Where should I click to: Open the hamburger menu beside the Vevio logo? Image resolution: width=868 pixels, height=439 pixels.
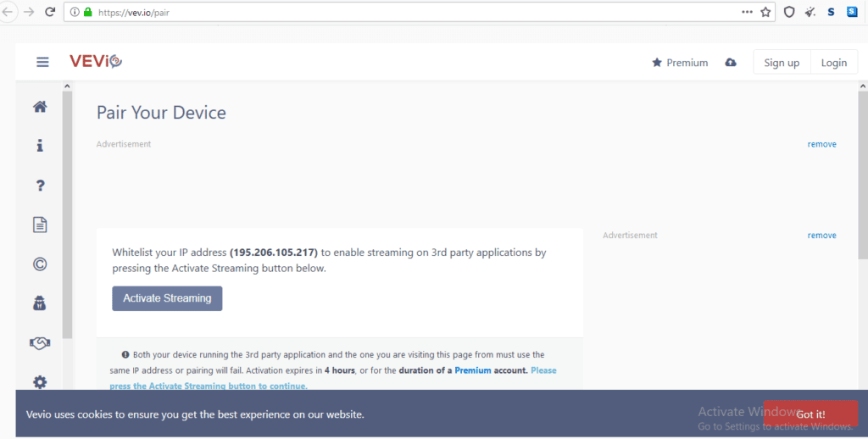pyautogui.click(x=42, y=62)
